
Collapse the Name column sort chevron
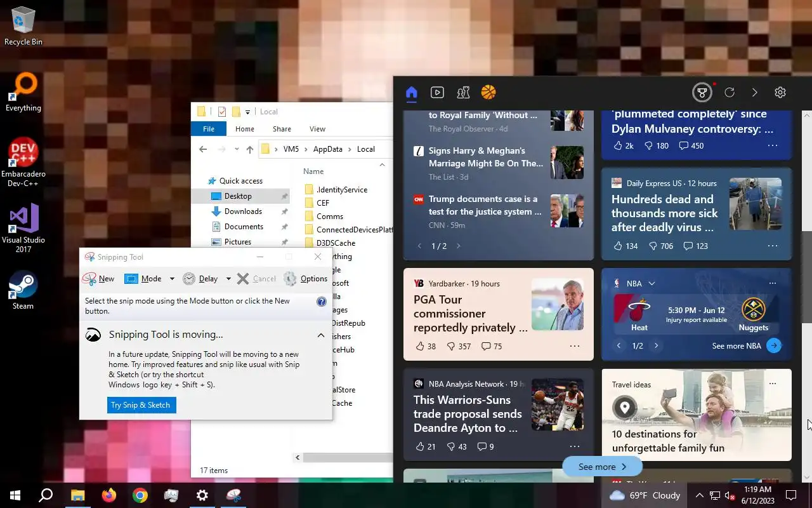tap(382, 164)
